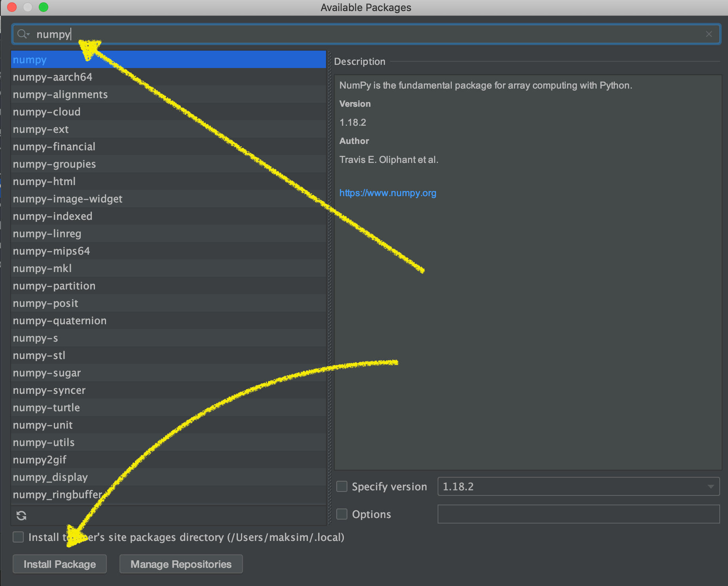Select numpy-partition in the list
The height and width of the screenshot is (586, 728).
click(x=169, y=285)
